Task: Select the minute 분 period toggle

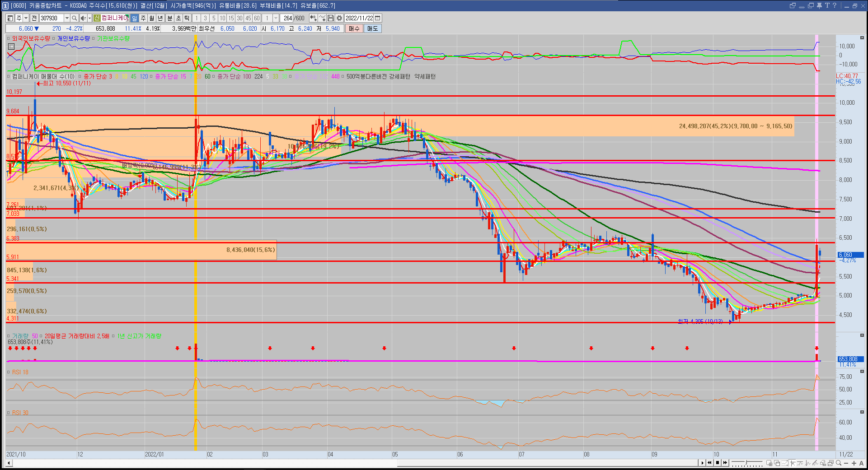Action: 170,18
